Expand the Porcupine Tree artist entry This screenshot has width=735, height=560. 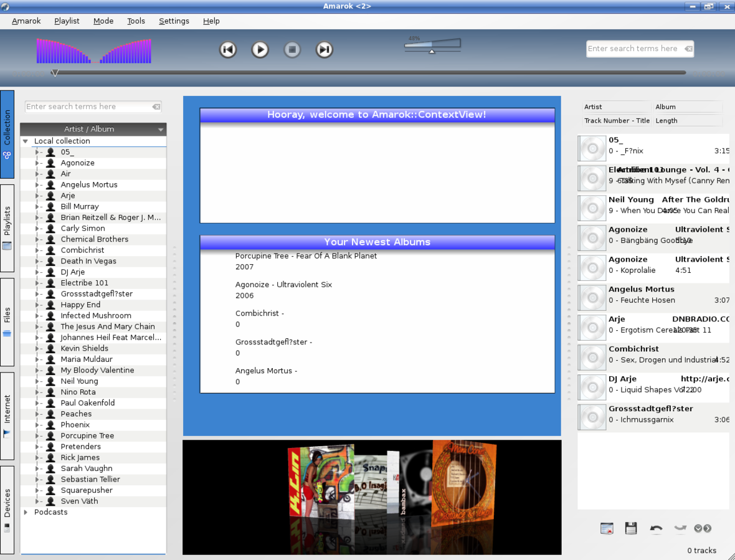click(37, 436)
